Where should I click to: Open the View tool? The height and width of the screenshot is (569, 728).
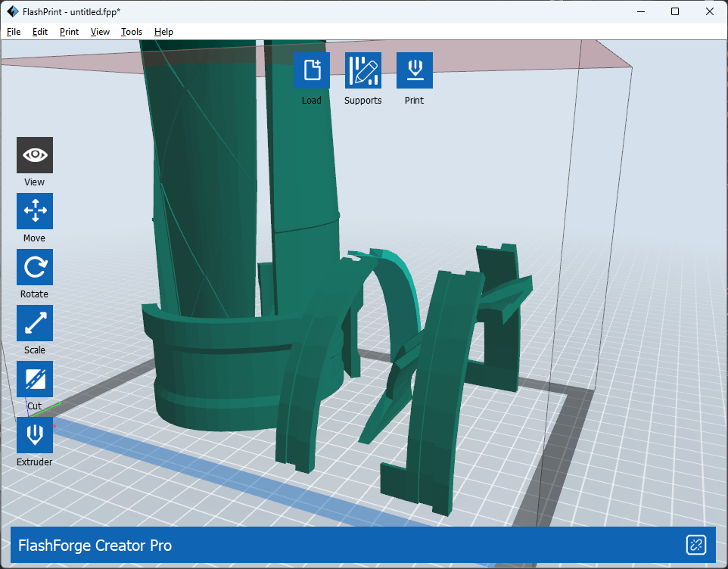pos(35,155)
